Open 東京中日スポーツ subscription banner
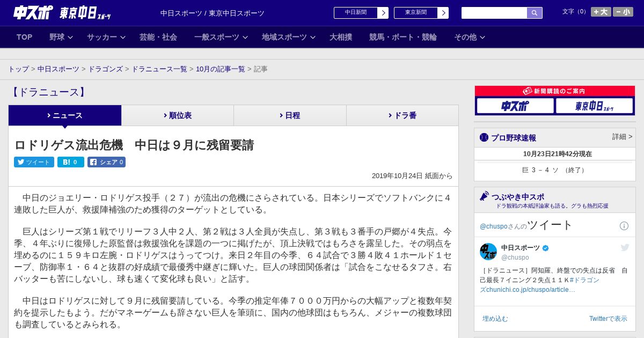The image size is (644, 338). (594, 106)
